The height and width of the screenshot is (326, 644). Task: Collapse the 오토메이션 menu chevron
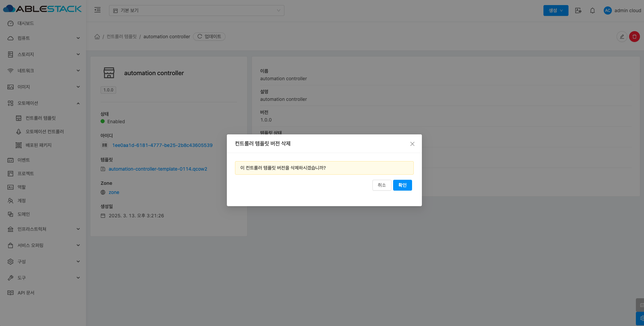(78, 103)
